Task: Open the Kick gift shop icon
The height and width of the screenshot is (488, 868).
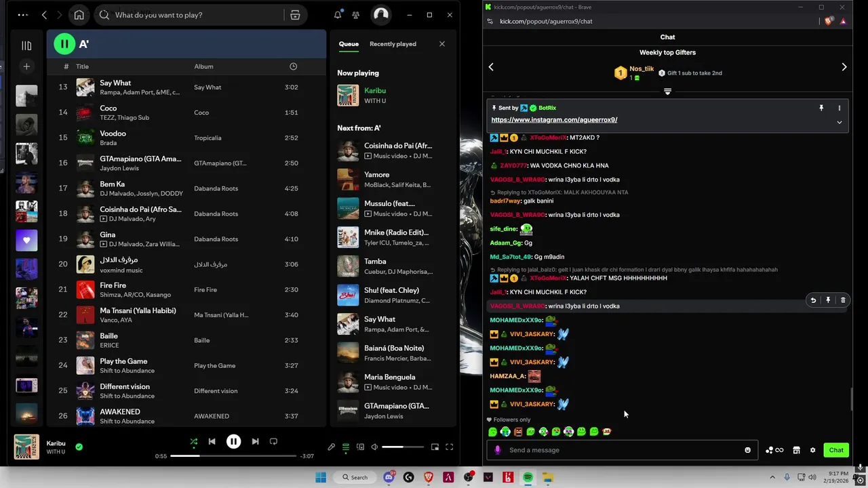Action: [796, 450]
